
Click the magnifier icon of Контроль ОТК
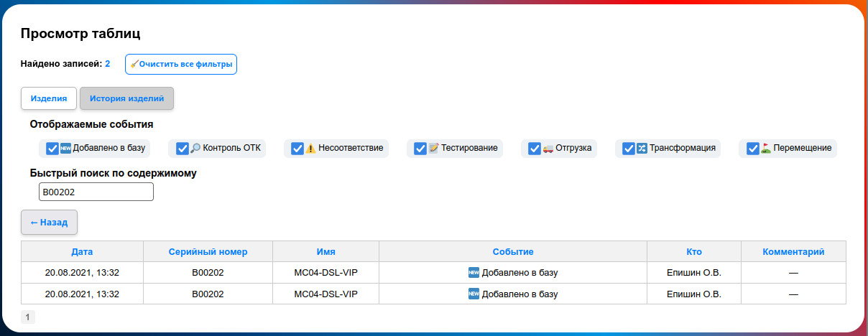point(195,149)
